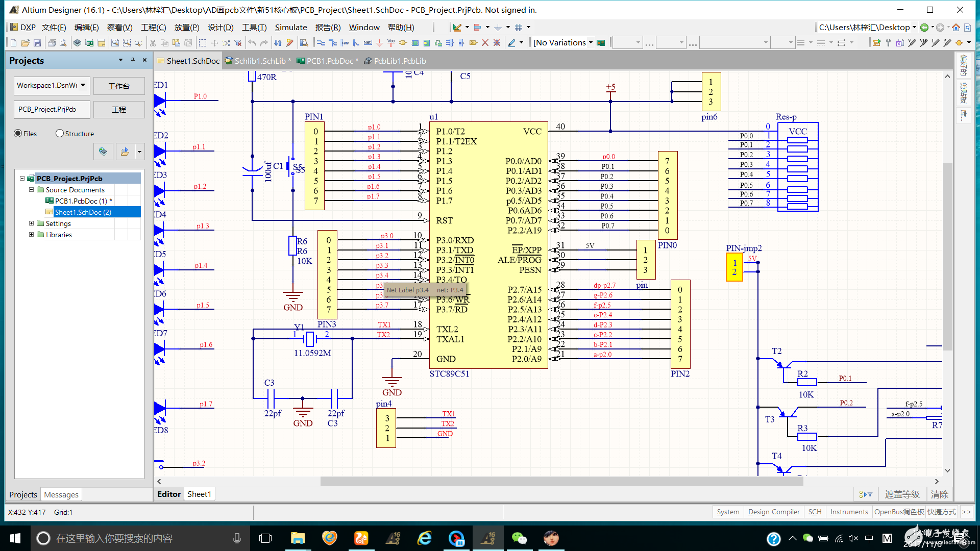
Task: Click the New document icon
Action: pos(14,43)
